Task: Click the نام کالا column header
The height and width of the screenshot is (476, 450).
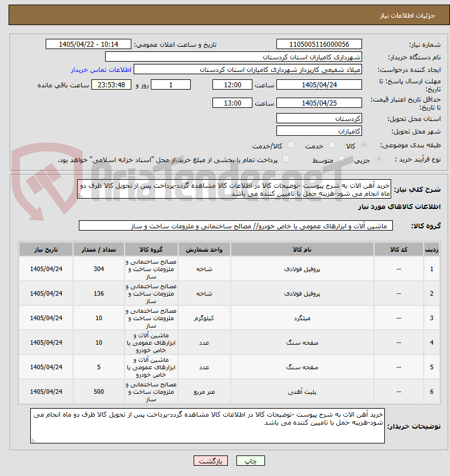Action: 302,249
